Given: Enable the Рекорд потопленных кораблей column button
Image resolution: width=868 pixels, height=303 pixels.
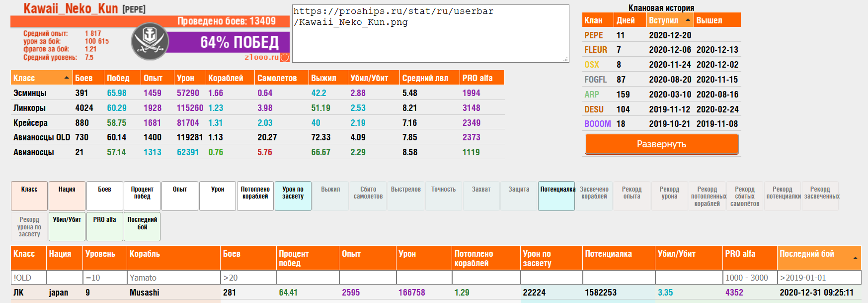Looking at the screenshot, I should point(708,196).
